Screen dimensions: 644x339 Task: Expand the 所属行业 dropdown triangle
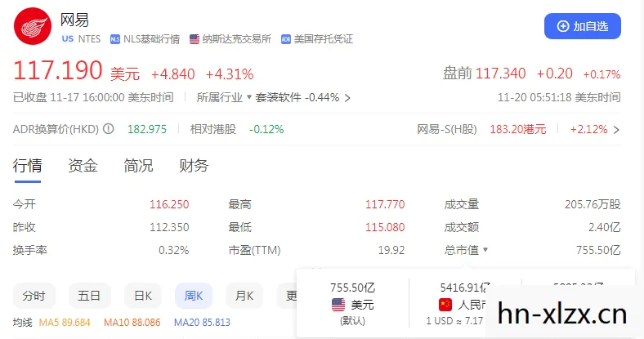point(249,97)
